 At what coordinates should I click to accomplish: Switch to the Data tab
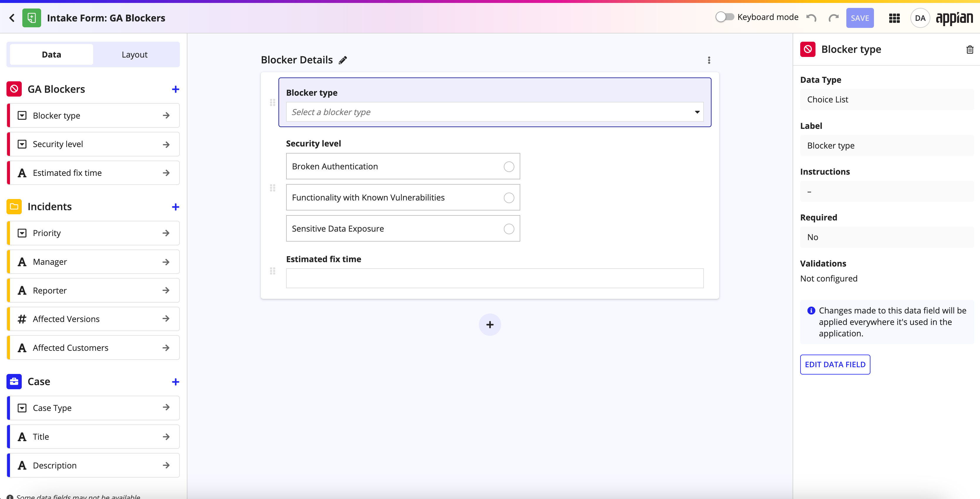tap(51, 54)
